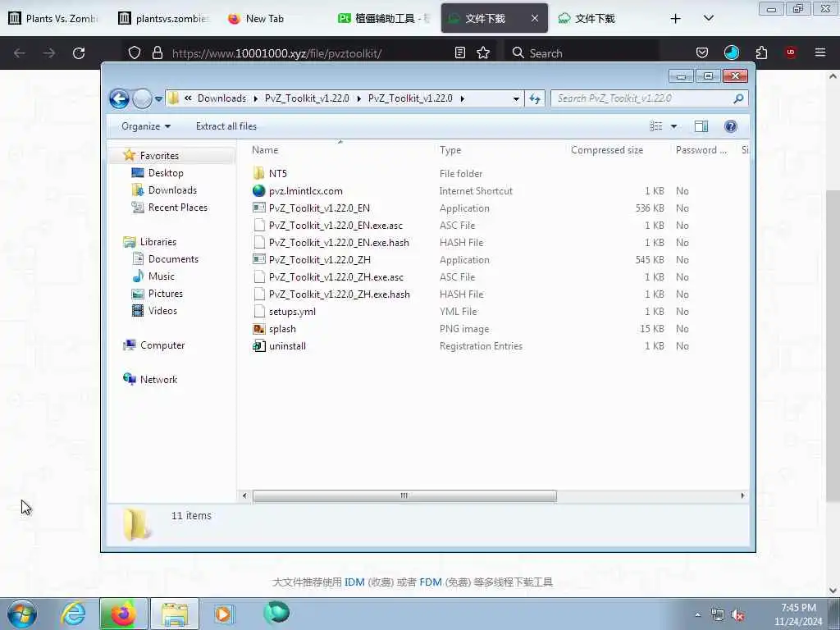Click Extract all files
840x630 pixels.
pyautogui.click(x=226, y=126)
